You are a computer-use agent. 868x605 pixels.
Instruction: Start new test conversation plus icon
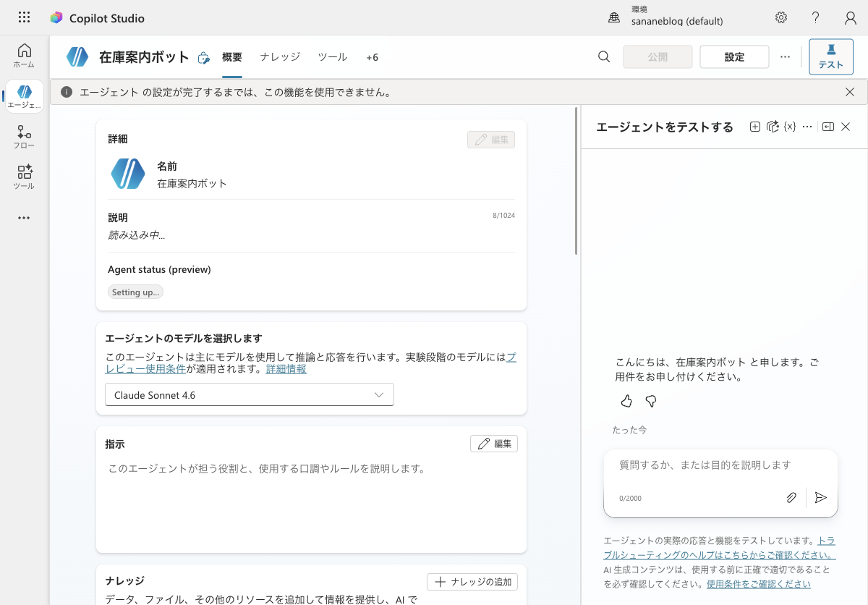[755, 127]
